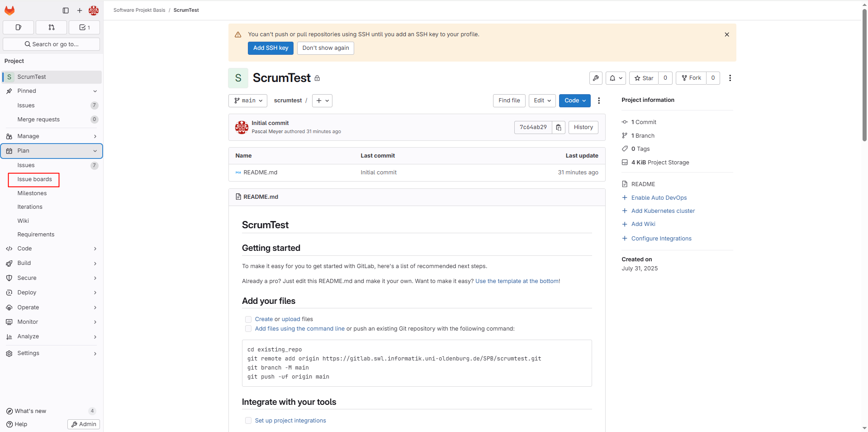Image resolution: width=868 pixels, height=432 pixels.
Task: Toggle the sidebar collapse icon
Action: pos(66,10)
